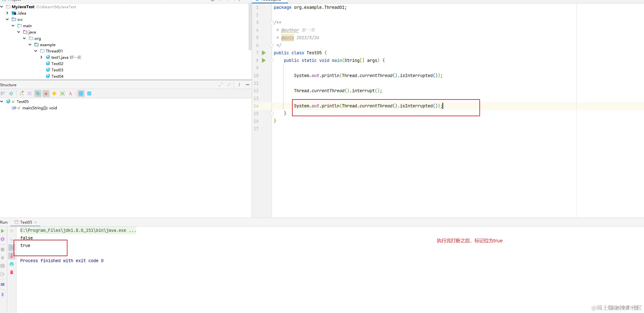Image resolution: width=644 pixels, height=313 pixels.
Task: Collapse the Thread01 package
Action: [x=36, y=51]
